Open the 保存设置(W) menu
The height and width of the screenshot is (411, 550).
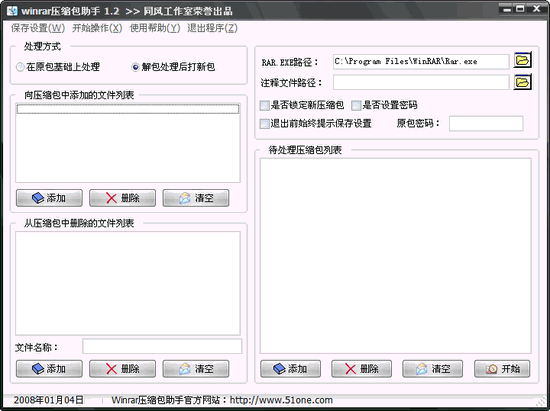[38, 28]
